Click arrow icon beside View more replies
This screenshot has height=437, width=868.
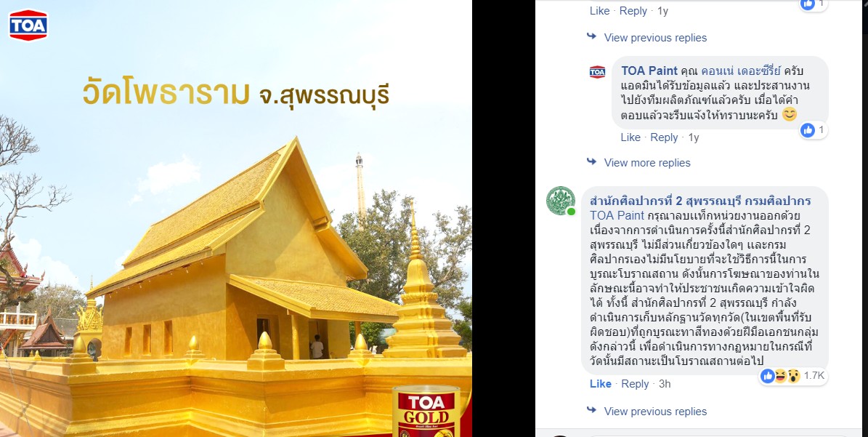click(592, 161)
